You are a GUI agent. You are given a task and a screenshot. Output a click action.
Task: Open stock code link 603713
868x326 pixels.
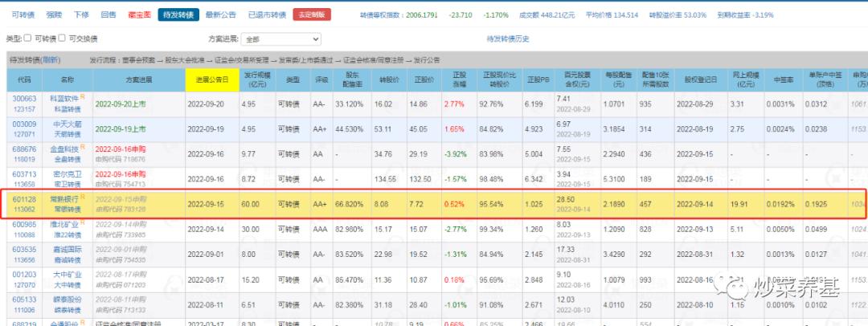pos(24,173)
